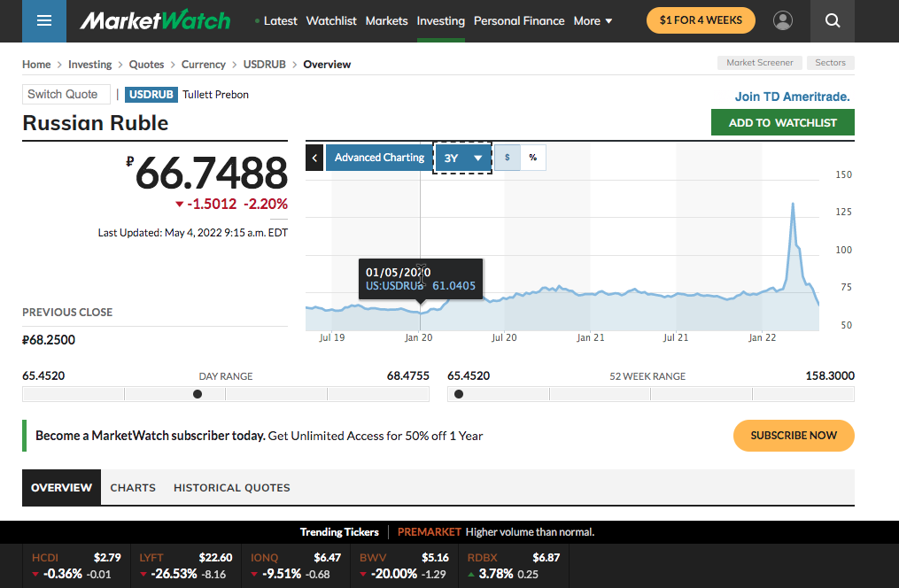Screen dimensions: 899x588
Task: Click the Jan 22 chart axis label
Action: [762, 337]
